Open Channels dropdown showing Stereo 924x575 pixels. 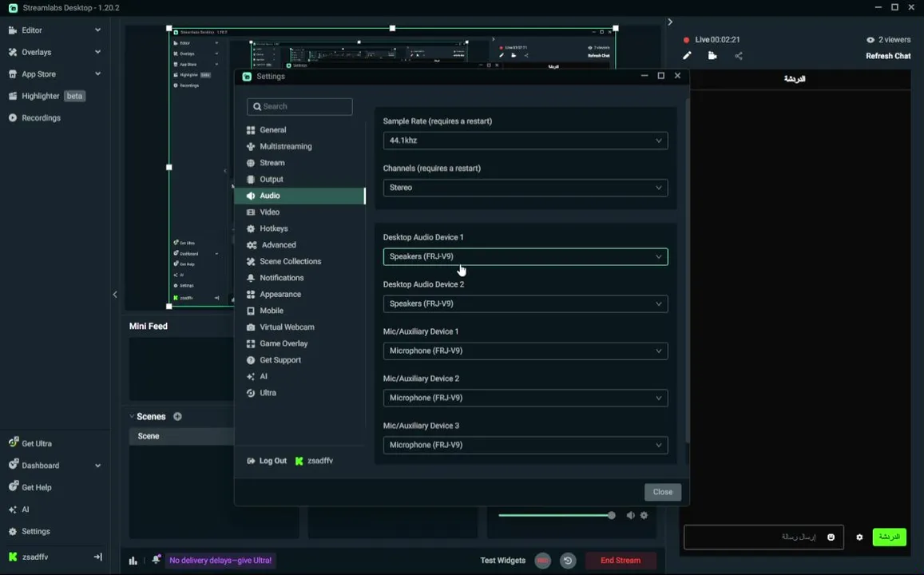coord(525,188)
